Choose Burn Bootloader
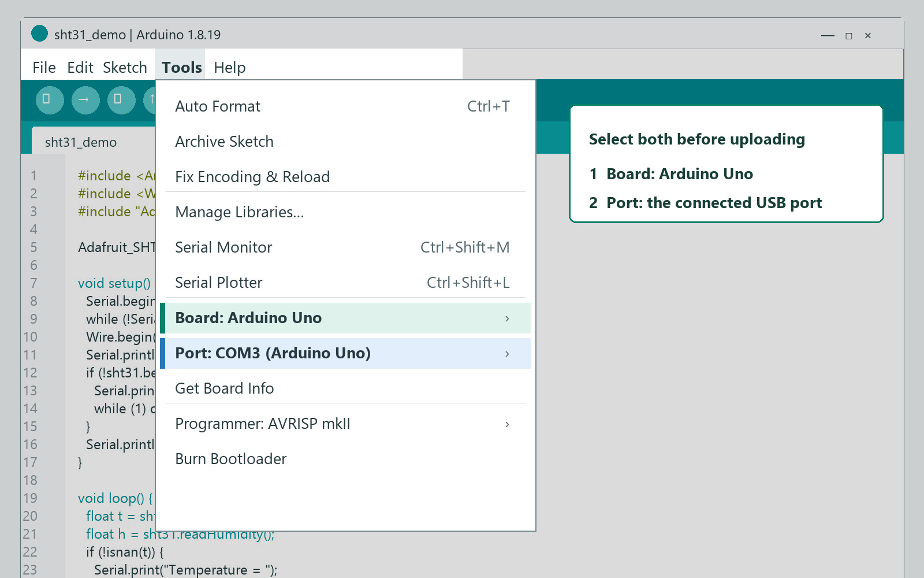The height and width of the screenshot is (578, 924). (345, 459)
